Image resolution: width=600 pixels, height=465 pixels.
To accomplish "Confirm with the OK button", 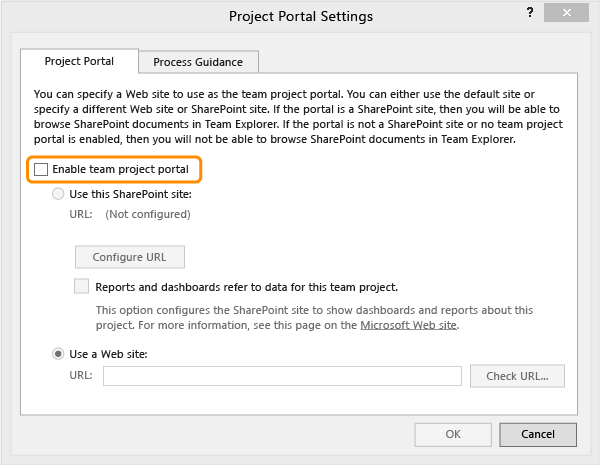I will coord(453,434).
